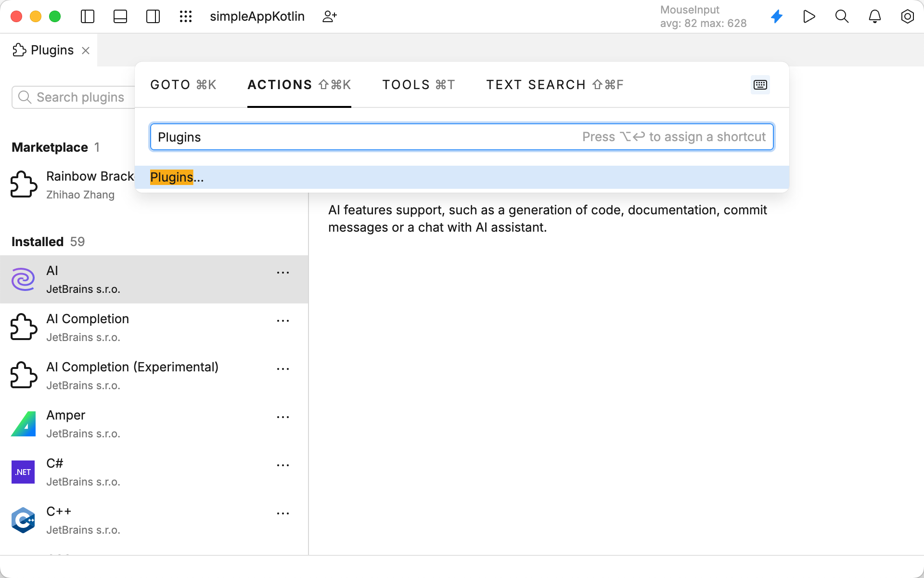Open Search everywhere magnifier icon
Image resolution: width=924 pixels, height=578 pixels.
click(842, 16)
